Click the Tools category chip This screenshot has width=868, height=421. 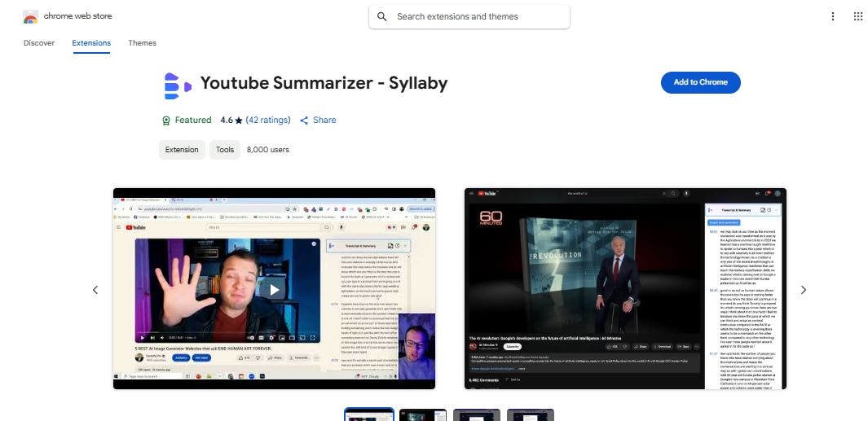click(225, 149)
